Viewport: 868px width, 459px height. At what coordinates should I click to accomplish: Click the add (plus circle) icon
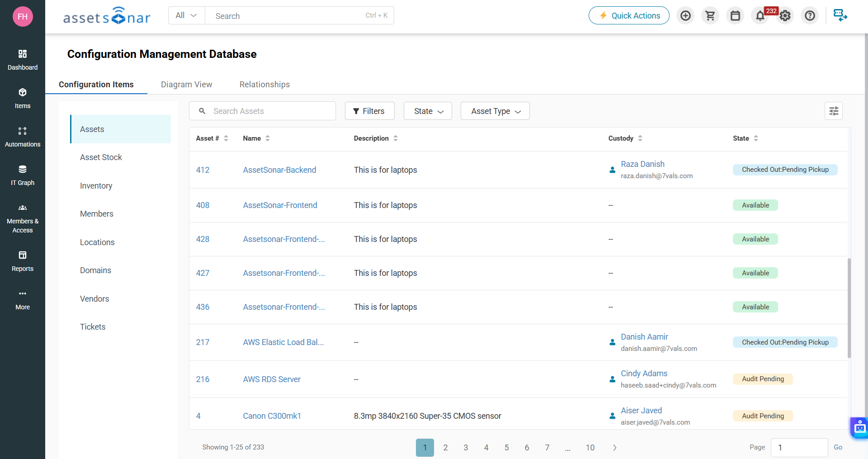coord(685,16)
